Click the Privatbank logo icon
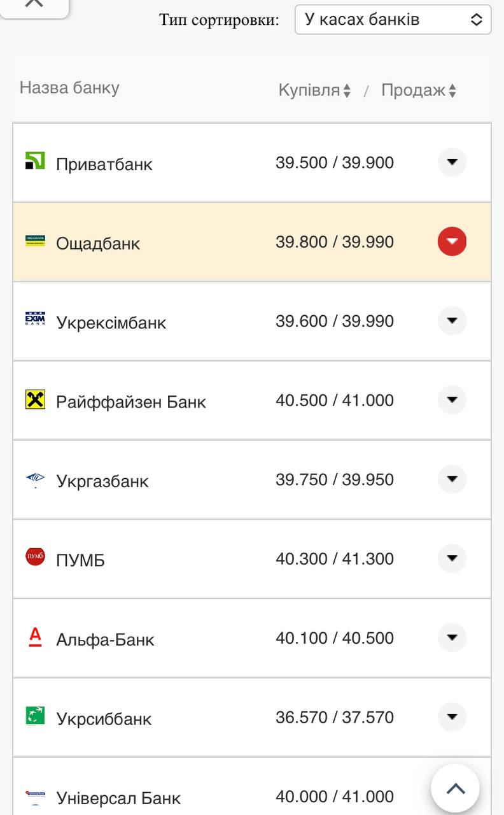The image size is (504, 815). click(x=35, y=160)
